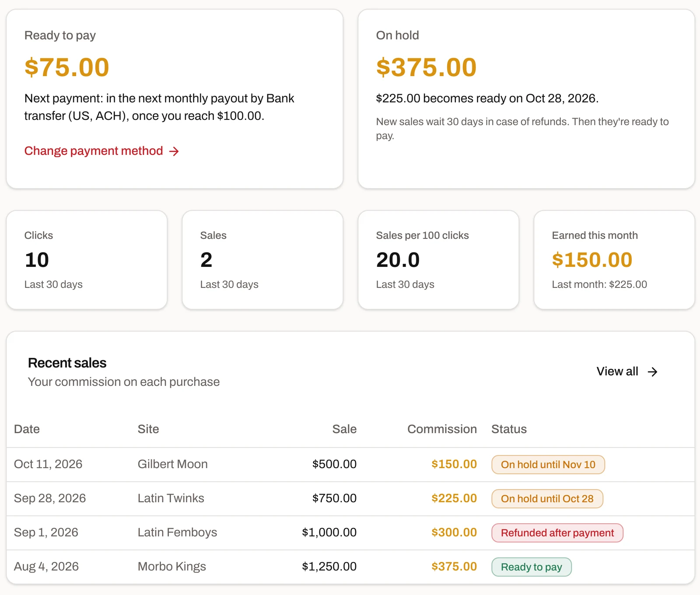This screenshot has width=700, height=595.
Task: Click the $225.00 commission in Latin Twinks row
Action: (x=454, y=498)
